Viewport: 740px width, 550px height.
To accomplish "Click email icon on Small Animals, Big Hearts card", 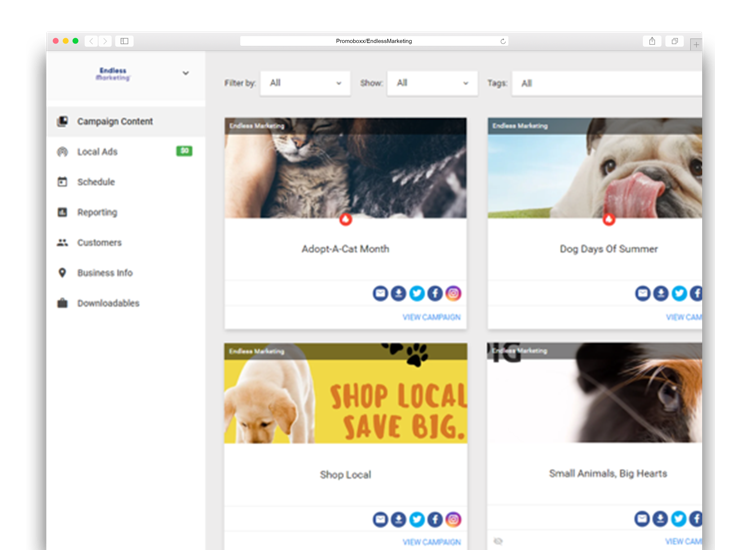I will (642, 519).
